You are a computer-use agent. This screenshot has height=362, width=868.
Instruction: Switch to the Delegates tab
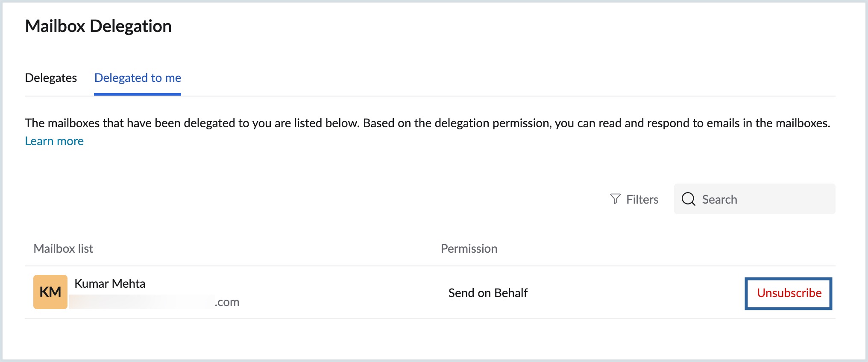51,78
